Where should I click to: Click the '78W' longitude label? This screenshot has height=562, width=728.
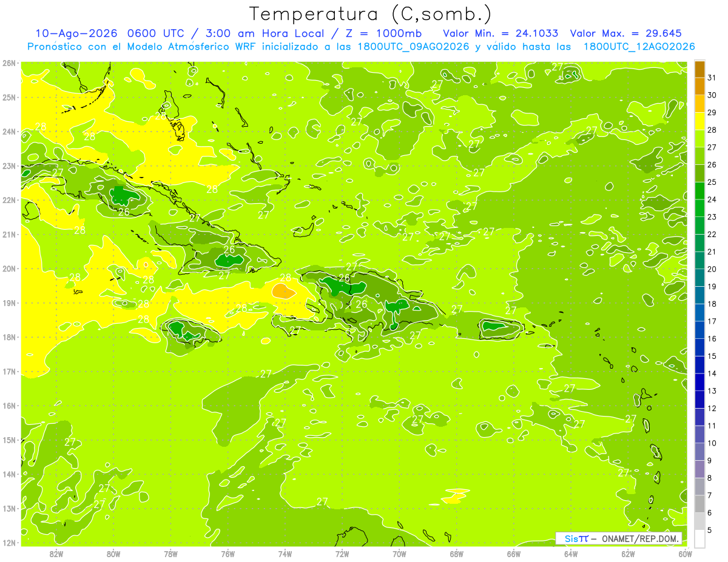170,554
